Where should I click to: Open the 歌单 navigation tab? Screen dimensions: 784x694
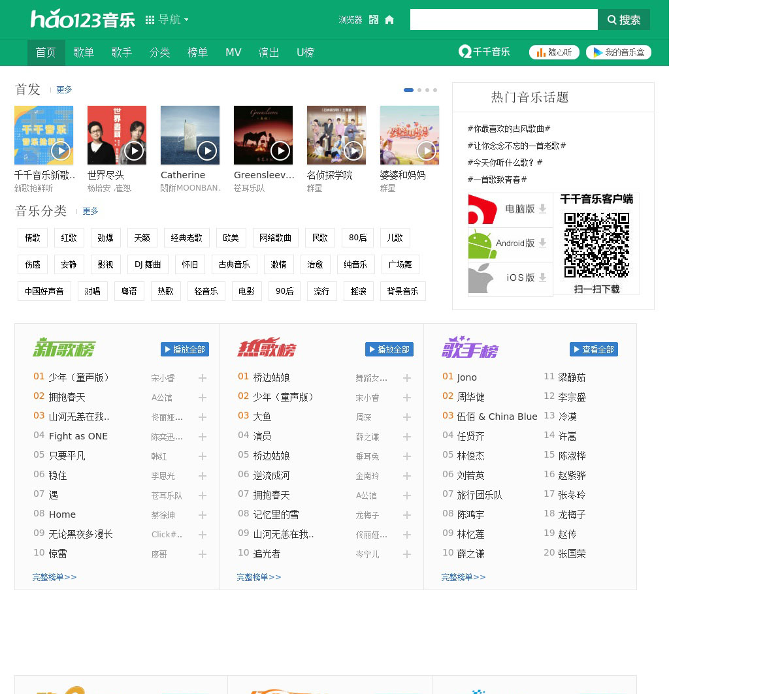(84, 52)
